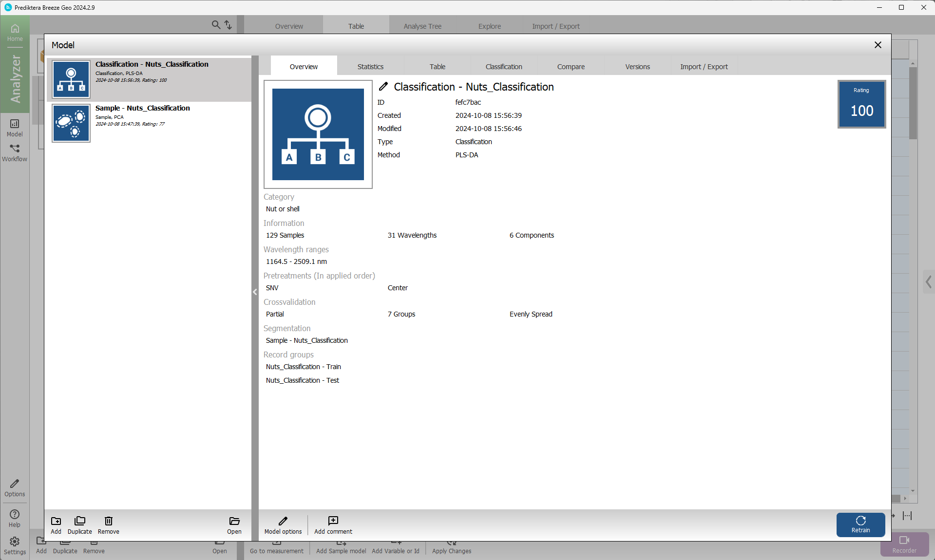The image size is (935, 560).
Task: Expand the right side panel chevron
Action: pos(928,282)
